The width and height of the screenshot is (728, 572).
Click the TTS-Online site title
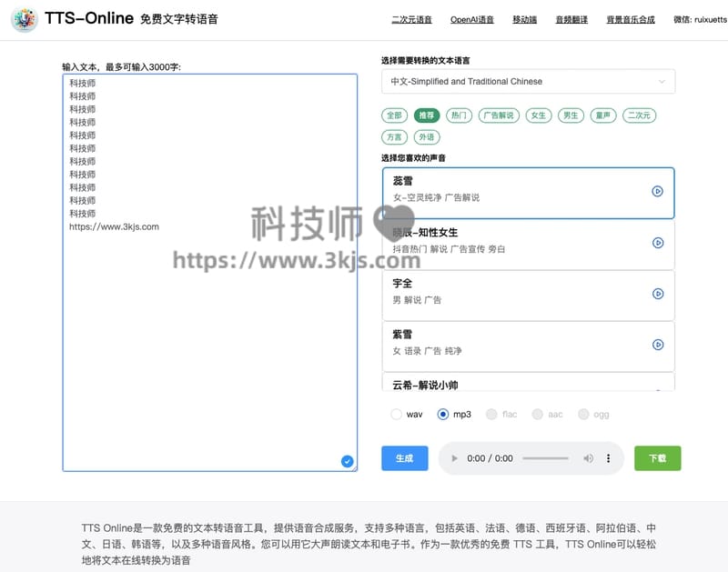coord(89,18)
